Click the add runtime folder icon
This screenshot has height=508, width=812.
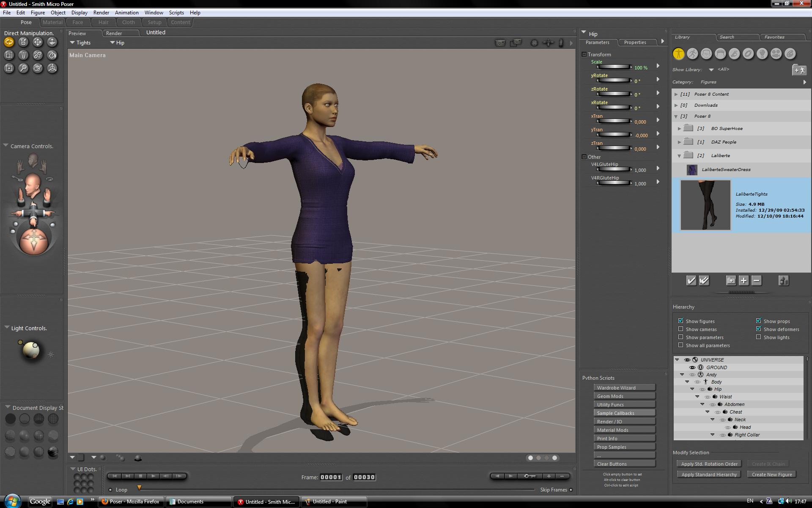click(x=799, y=70)
